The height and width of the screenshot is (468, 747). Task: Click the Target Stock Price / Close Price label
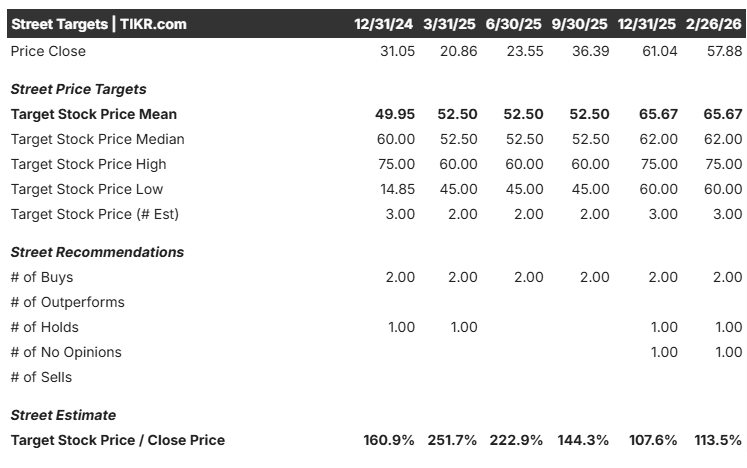click(117, 440)
